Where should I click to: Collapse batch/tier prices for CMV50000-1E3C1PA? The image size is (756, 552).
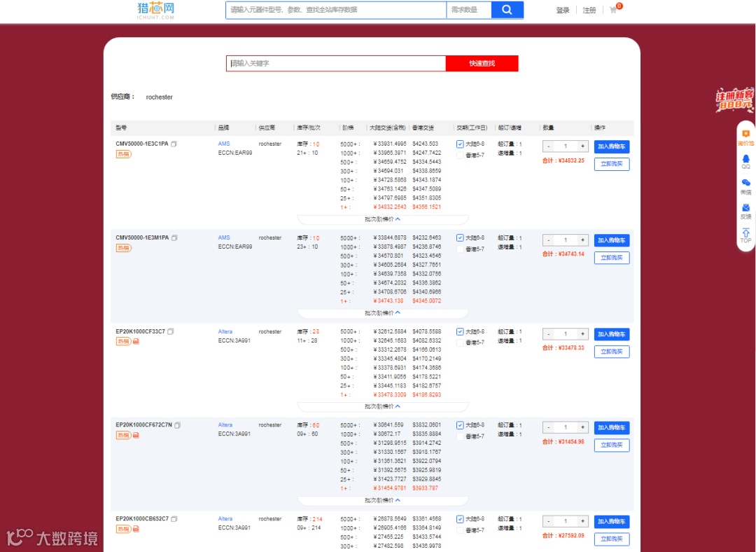point(383,219)
